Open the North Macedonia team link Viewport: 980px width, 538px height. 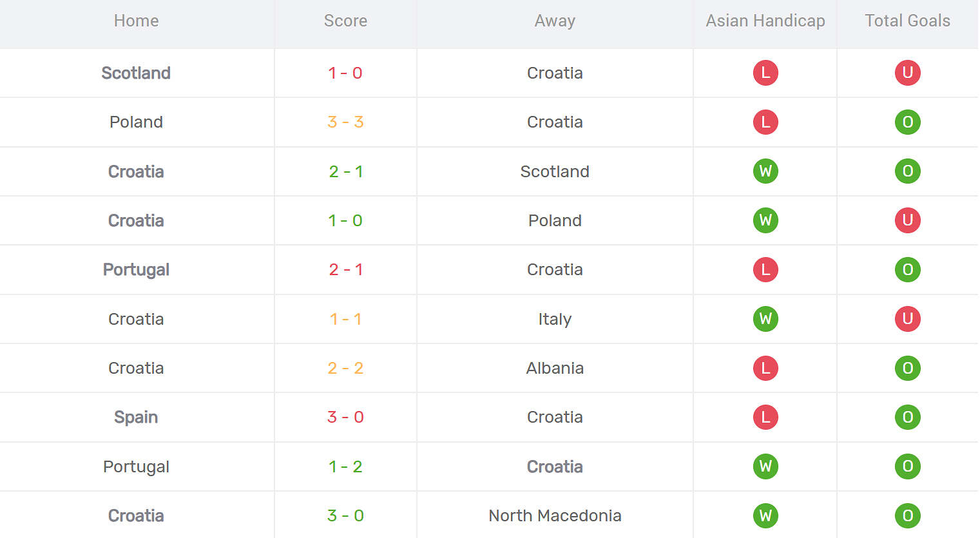[x=555, y=515]
